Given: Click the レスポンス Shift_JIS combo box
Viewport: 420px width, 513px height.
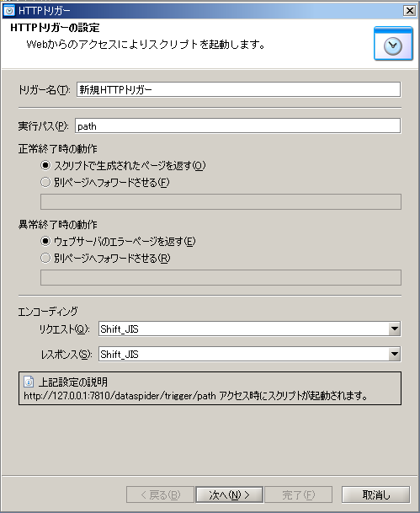Looking at the screenshot, I should [x=249, y=354].
